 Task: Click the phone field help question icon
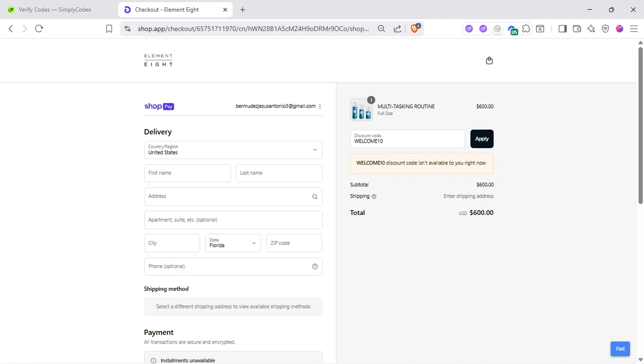(x=315, y=266)
